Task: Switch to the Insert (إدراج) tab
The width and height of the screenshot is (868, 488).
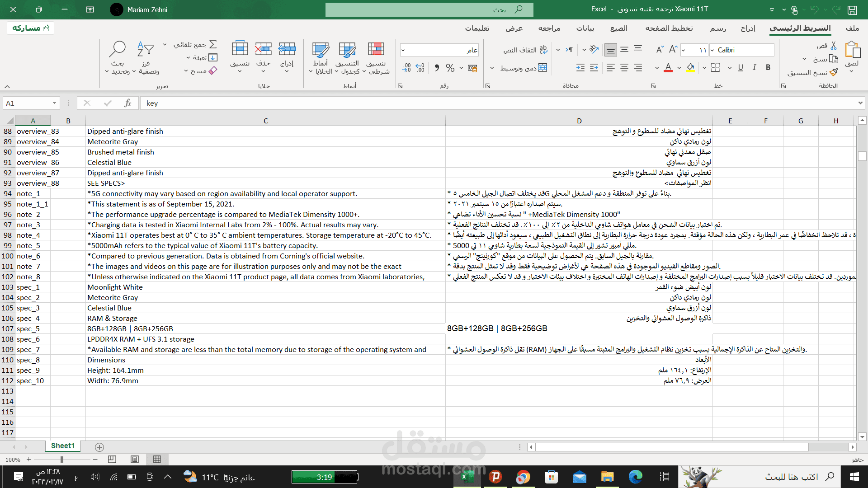Action: [x=748, y=28]
